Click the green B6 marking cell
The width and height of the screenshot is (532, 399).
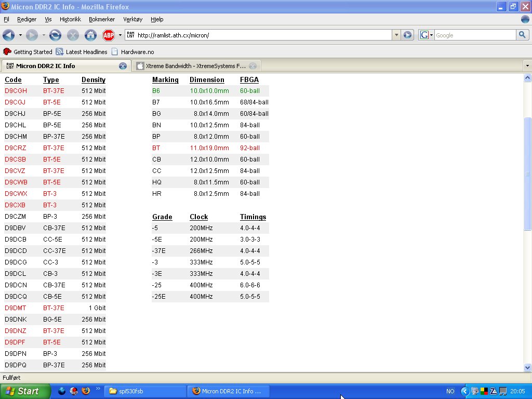click(x=156, y=91)
